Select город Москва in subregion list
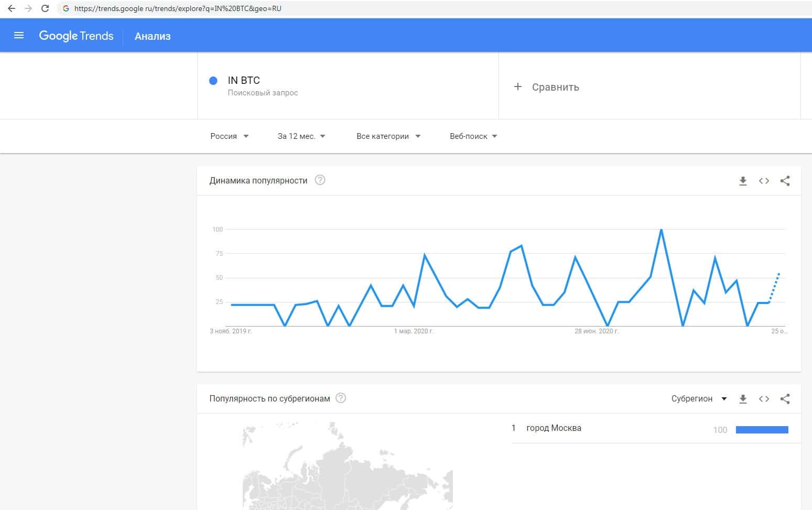The width and height of the screenshot is (812, 510). click(554, 428)
